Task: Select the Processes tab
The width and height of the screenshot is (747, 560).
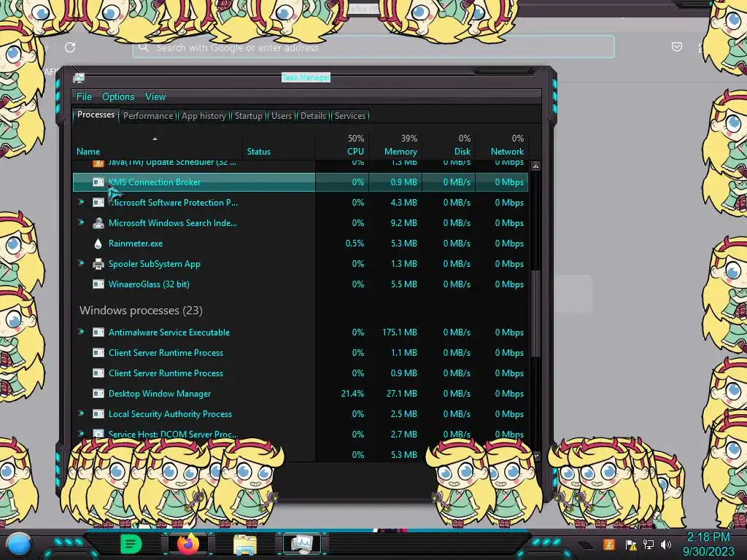Action: [x=96, y=114]
